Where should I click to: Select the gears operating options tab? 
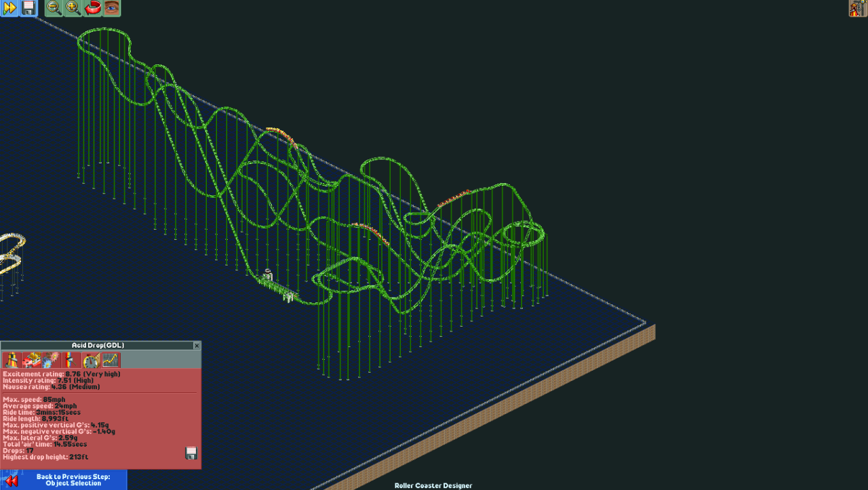(x=51, y=360)
